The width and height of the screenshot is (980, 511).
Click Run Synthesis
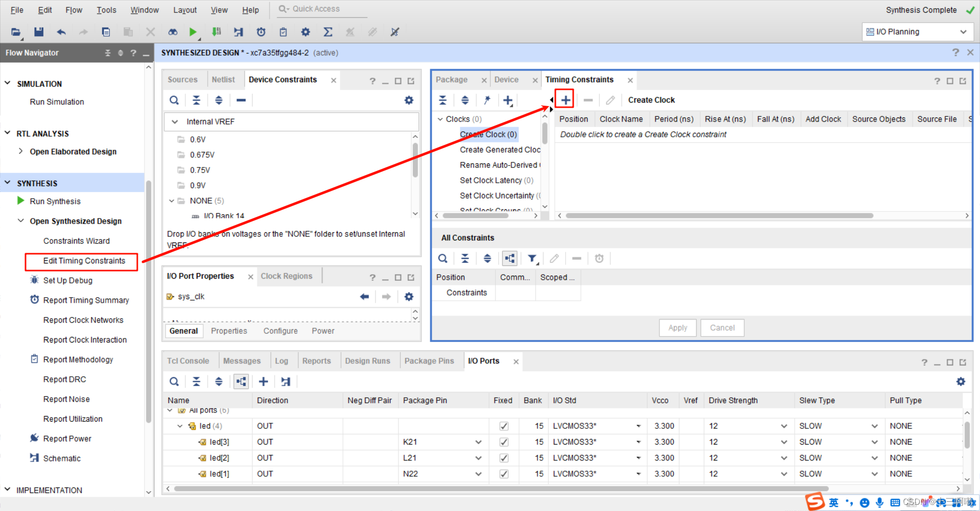pyautogui.click(x=55, y=201)
